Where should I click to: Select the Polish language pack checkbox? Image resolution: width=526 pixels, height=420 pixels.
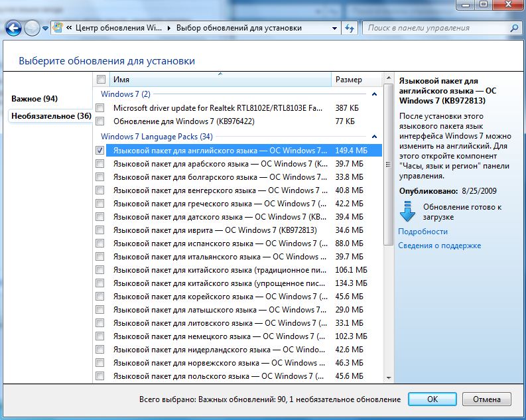(100, 376)
